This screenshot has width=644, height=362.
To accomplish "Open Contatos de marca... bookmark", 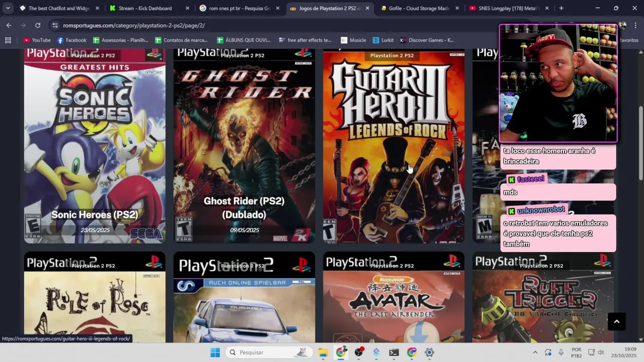I will click(181, 40).
